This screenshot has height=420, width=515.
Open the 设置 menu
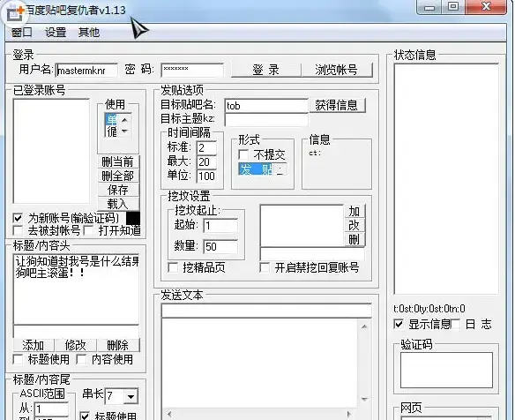click(56, 33)
